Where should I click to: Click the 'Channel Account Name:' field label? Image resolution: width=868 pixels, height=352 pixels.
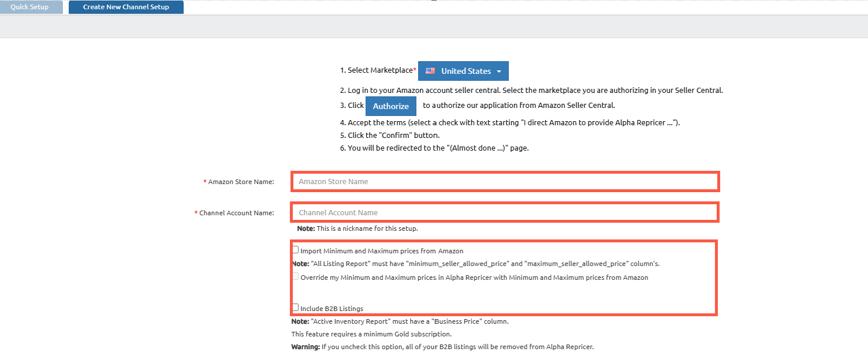click(236, 213)
